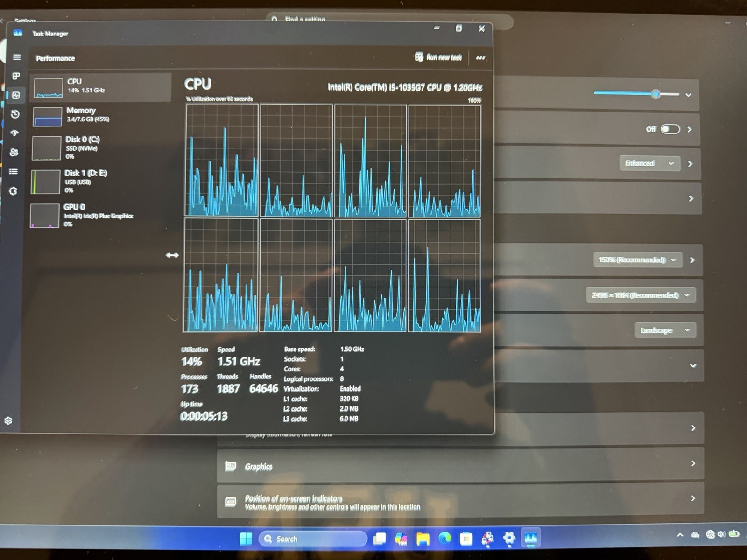Click the Handles count 64646
The width and height of the screenshot is (747, 560).
pos(263,389)
